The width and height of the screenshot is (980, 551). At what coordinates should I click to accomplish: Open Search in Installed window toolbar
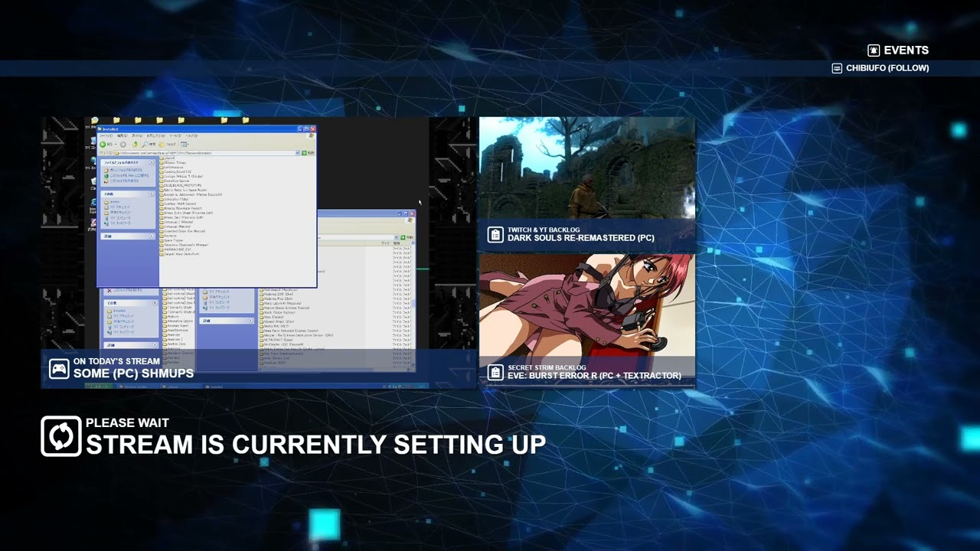click(149, 145)
